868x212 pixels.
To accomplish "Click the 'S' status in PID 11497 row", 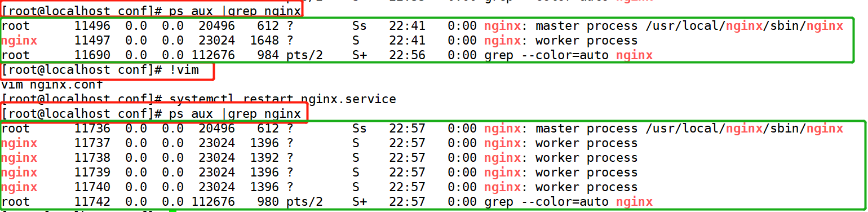I will [356, 41].
